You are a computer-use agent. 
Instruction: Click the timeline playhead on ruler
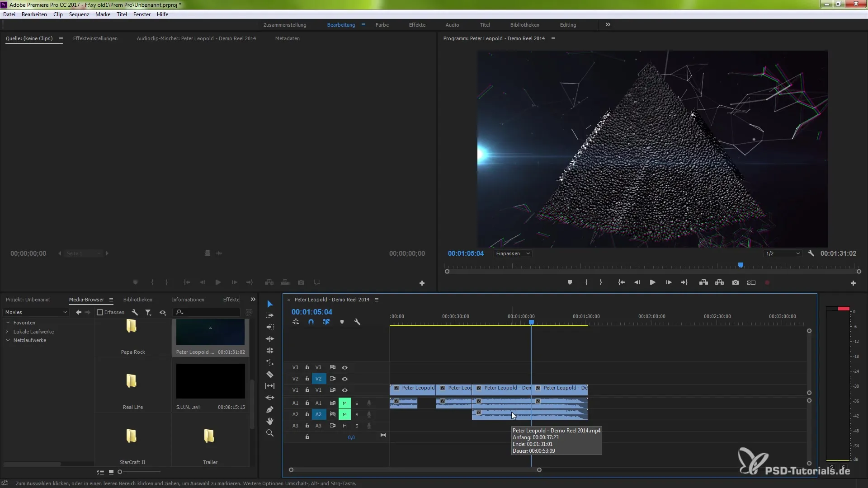pyautogui.click(x=532, y=322)
